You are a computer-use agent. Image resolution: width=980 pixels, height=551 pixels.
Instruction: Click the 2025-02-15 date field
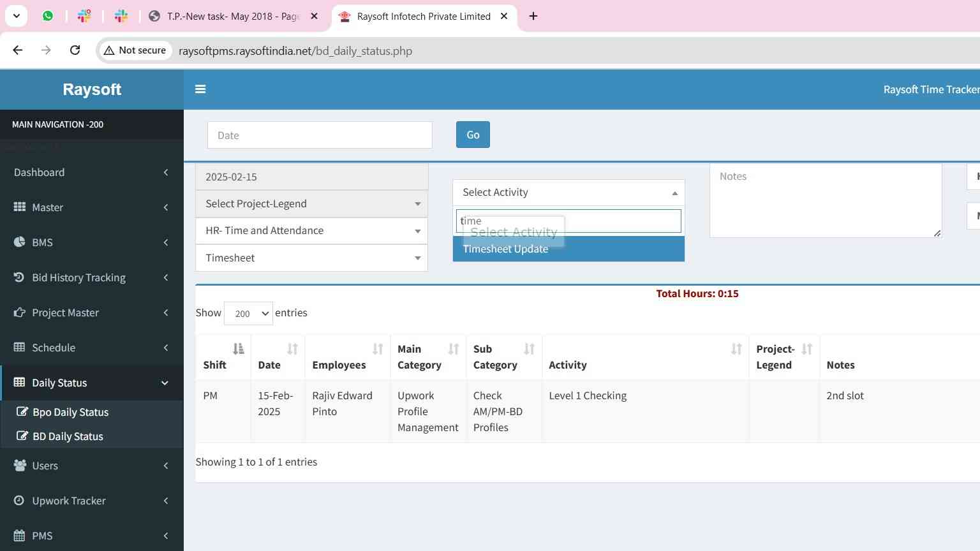tap(311, 177)
